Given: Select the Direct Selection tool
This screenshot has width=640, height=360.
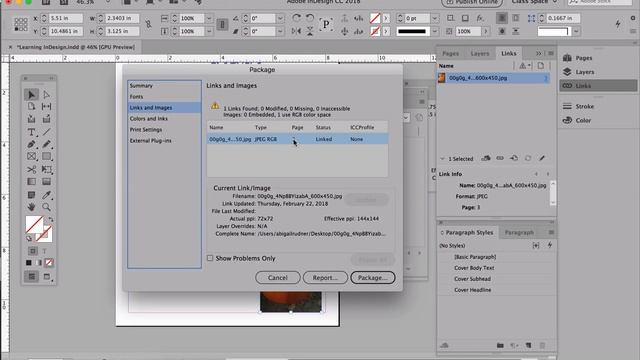Looking at the screenshot, I should pyautogui.click(x=47, y=95).
